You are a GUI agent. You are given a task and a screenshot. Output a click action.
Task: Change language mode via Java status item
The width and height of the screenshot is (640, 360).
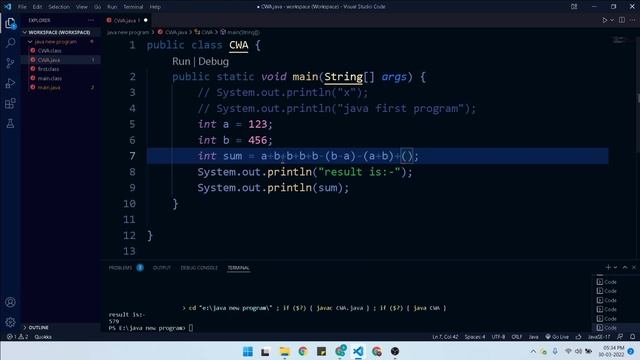click(x=533, y=337)
